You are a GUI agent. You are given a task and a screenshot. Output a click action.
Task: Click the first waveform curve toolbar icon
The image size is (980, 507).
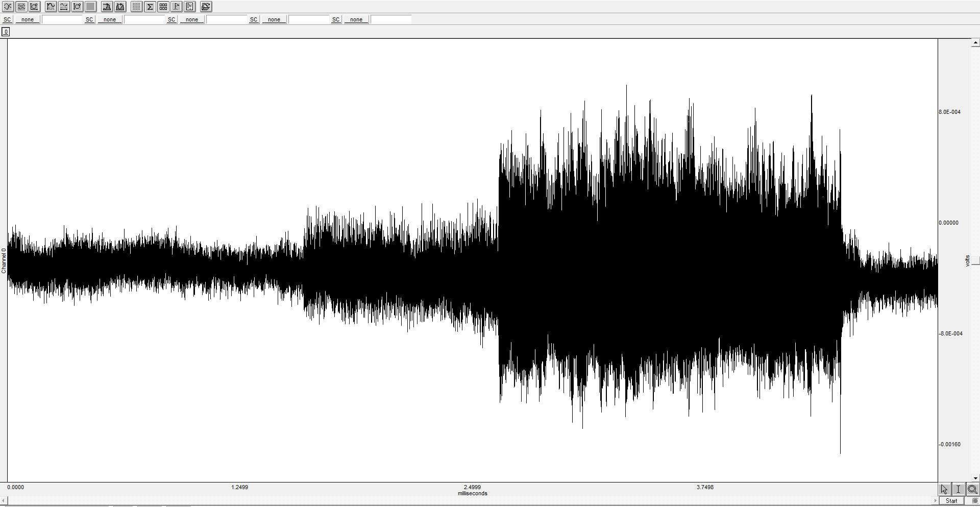click(x=8, y=7)
